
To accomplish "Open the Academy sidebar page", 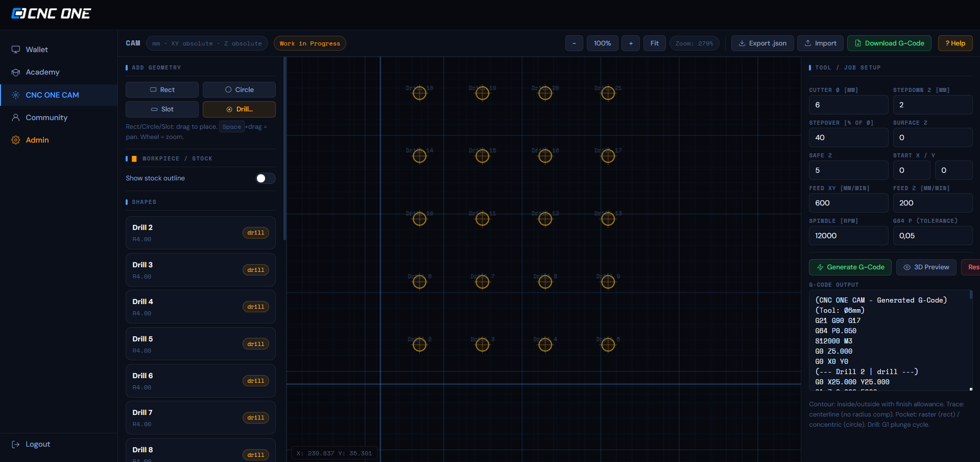I will click(42, 72).
